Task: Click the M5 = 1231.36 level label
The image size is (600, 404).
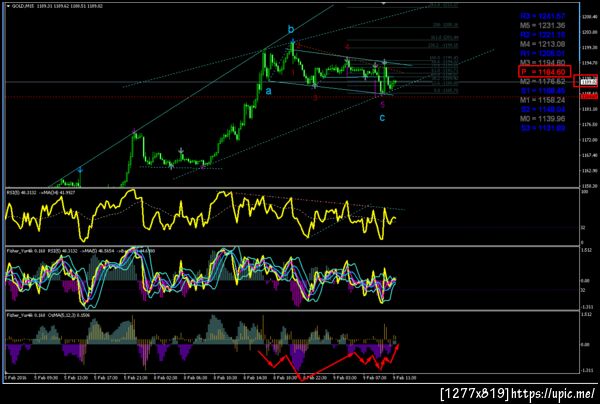Action: click(543, 26)
